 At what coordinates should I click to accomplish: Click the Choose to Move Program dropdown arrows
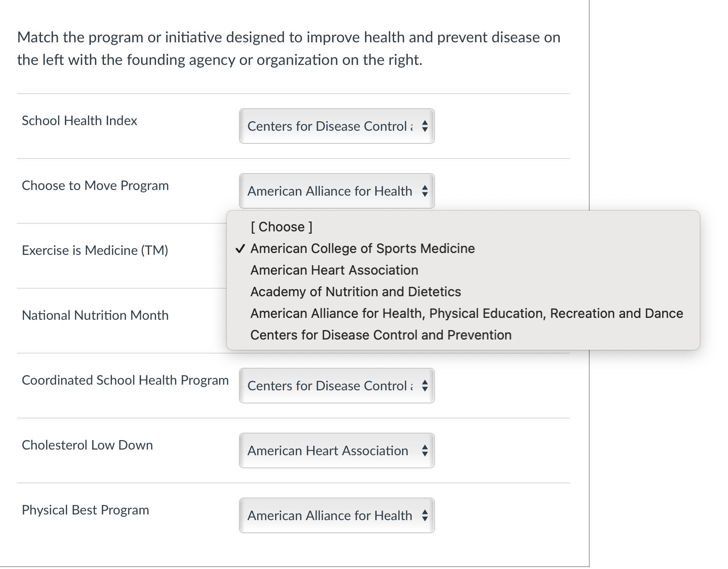[x=425, y=191]
